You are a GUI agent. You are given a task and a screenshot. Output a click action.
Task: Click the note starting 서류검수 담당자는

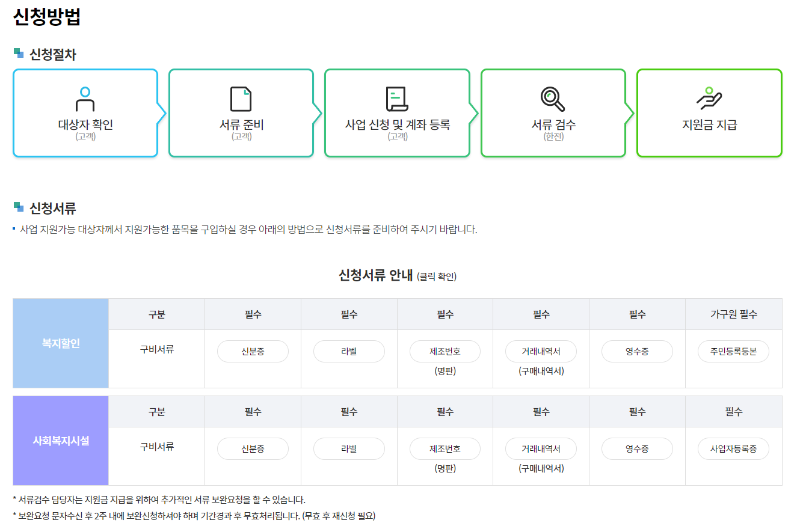coord(159,500)
